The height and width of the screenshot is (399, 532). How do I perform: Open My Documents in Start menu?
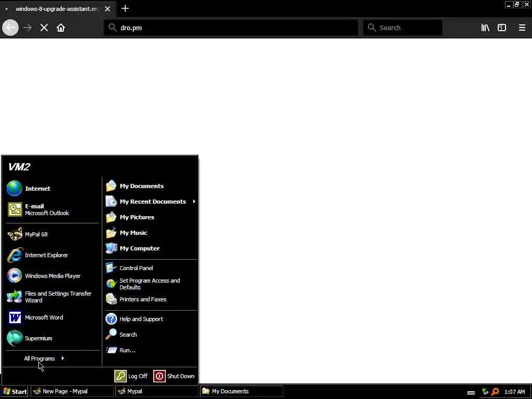pyautogui.click(x=151, y=186)
